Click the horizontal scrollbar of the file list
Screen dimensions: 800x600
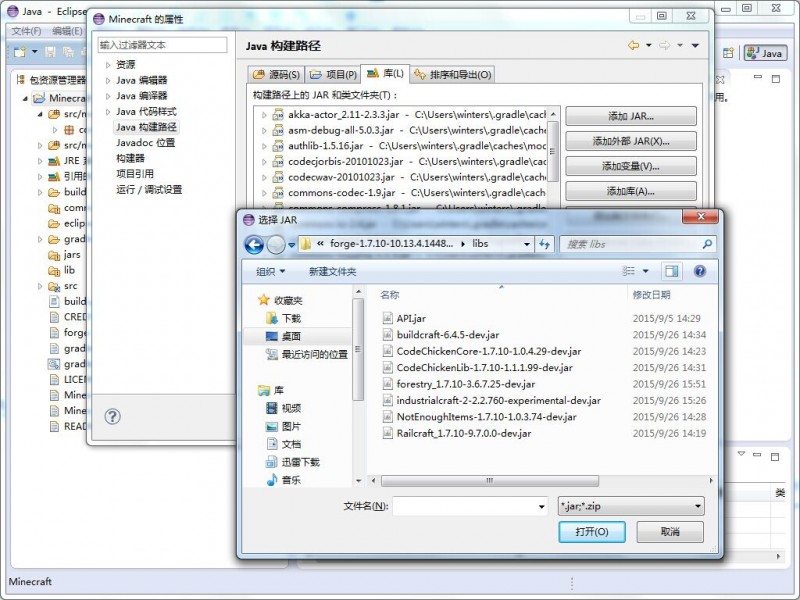pos(490,481)
